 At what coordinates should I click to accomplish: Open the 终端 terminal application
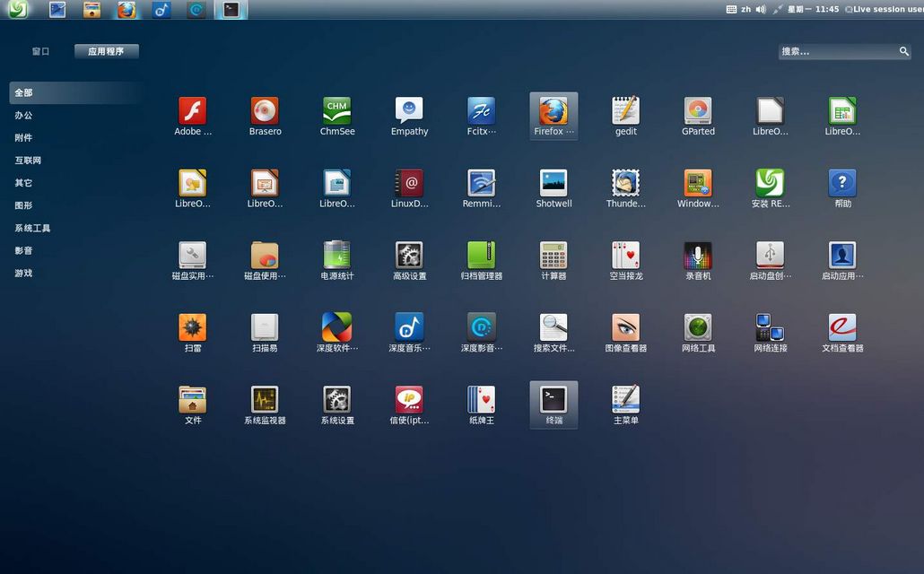(554, 400)
